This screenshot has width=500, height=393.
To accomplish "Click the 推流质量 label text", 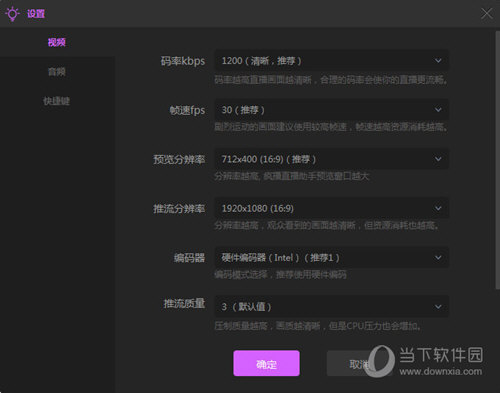I will point(184,304).
